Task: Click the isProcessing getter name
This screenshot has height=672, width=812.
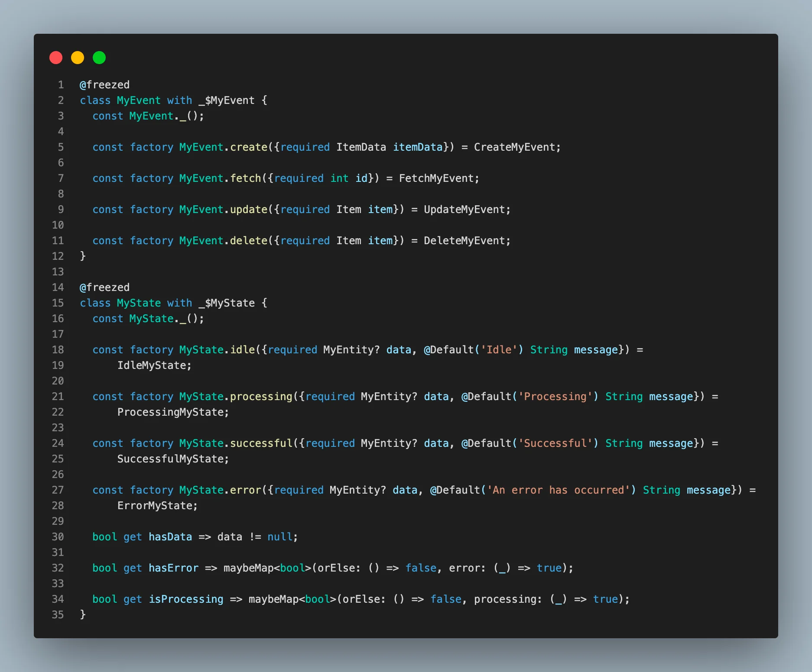Action: pyautogui.click(x=186, y=599)
